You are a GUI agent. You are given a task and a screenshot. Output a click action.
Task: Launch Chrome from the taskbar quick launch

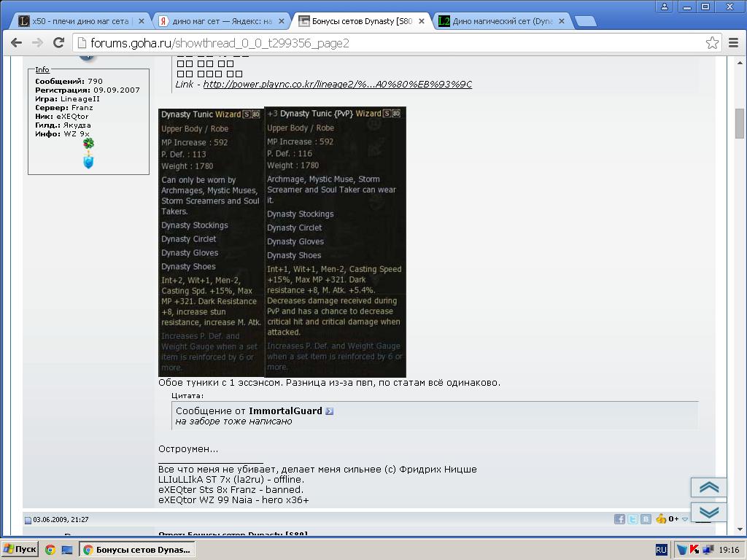tap(50, 550)
